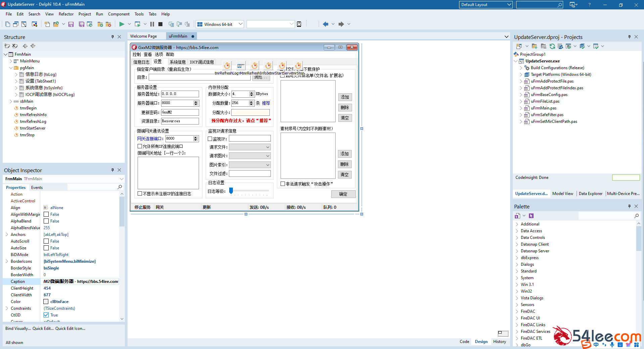Click the Add file to project icon
Viewport: 644px width, 349px height.
point(100,24)
